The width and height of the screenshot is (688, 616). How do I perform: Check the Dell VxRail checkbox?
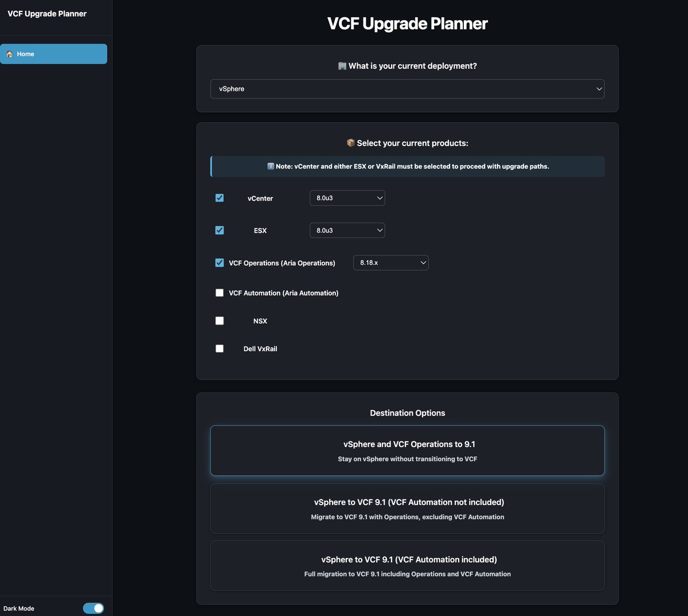(x=220, y=348)
